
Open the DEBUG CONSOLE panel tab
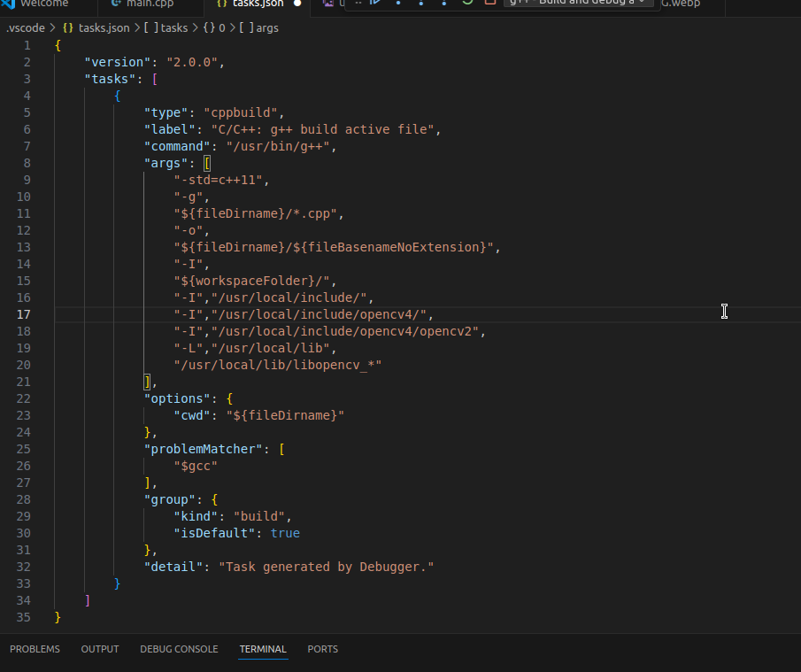pos(179,649)
